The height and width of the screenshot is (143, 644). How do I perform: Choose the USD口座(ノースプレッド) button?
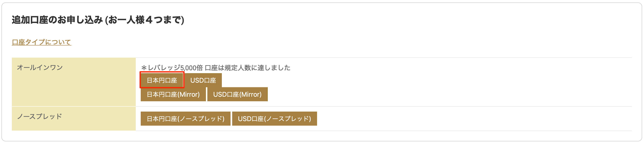(x=274, y=119)
